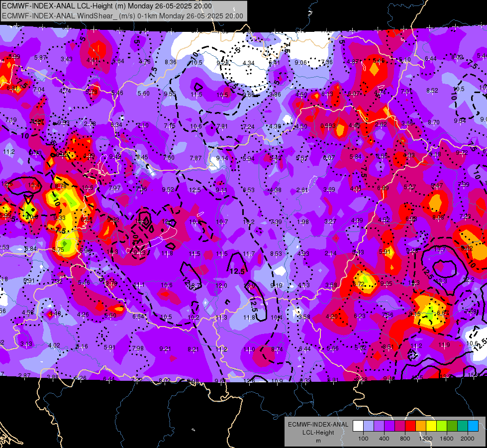Image resolution: width=487 pixels, height=448 pixels.
Task: Select the light lavender legend swatch
Action: 369,426
